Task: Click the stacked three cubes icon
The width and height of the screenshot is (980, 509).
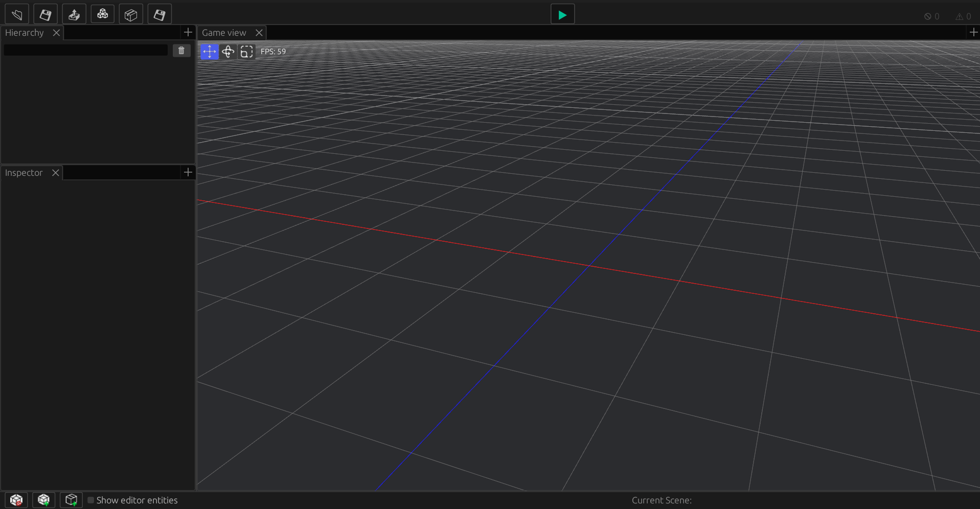Action: pyautogui.click(x=102, y=14)
